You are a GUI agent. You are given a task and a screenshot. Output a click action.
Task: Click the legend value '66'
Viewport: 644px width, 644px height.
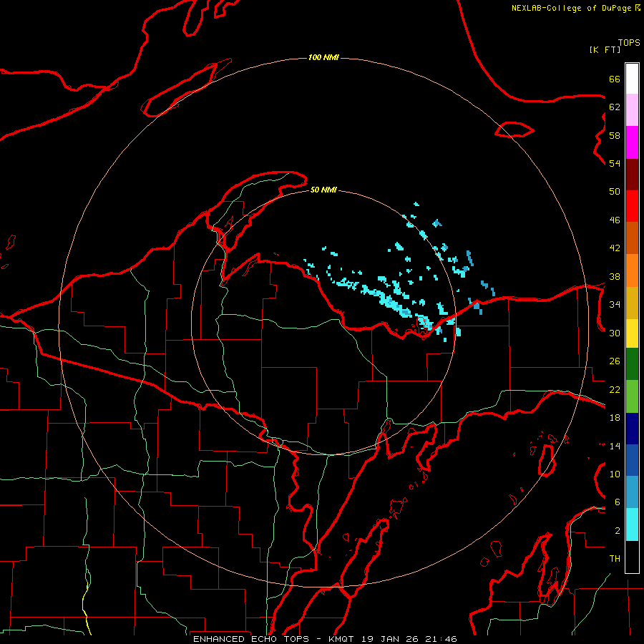pyautogui.click(x=615, y=79)
